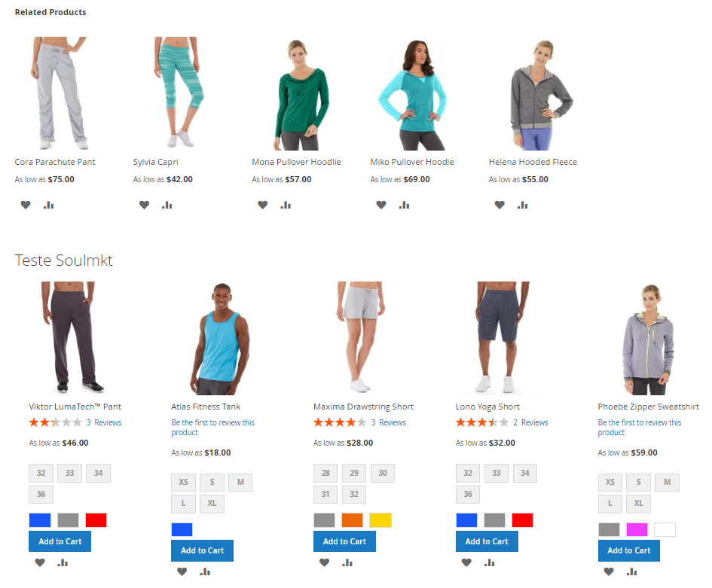Choose yellow swatch for Maxima Drawstring Short
712x588 pixels.
[380, 520]
